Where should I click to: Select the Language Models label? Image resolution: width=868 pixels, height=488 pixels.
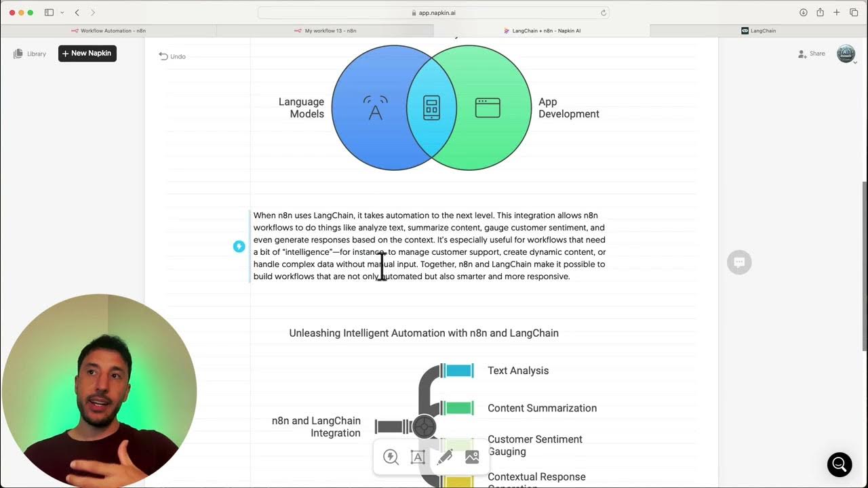[x=301, y=108]
